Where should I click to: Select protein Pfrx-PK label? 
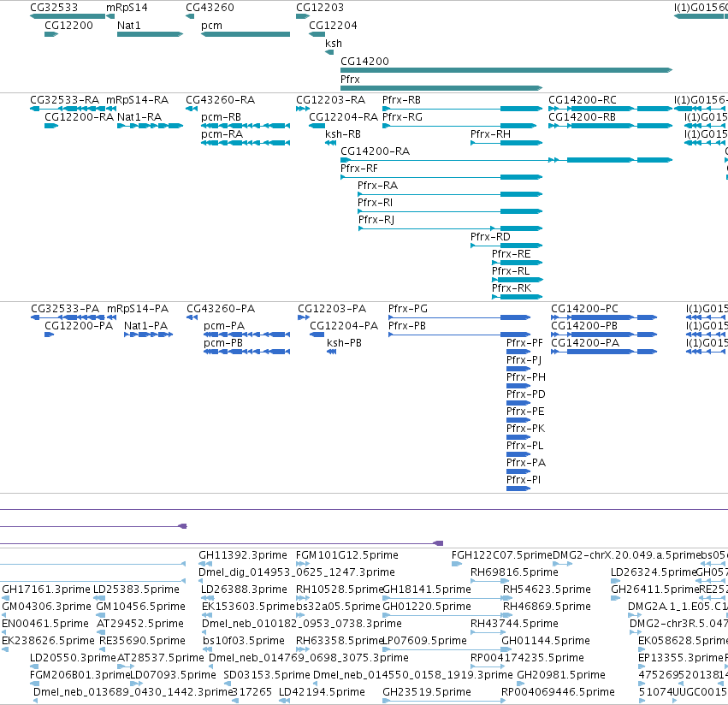[525, 429]
